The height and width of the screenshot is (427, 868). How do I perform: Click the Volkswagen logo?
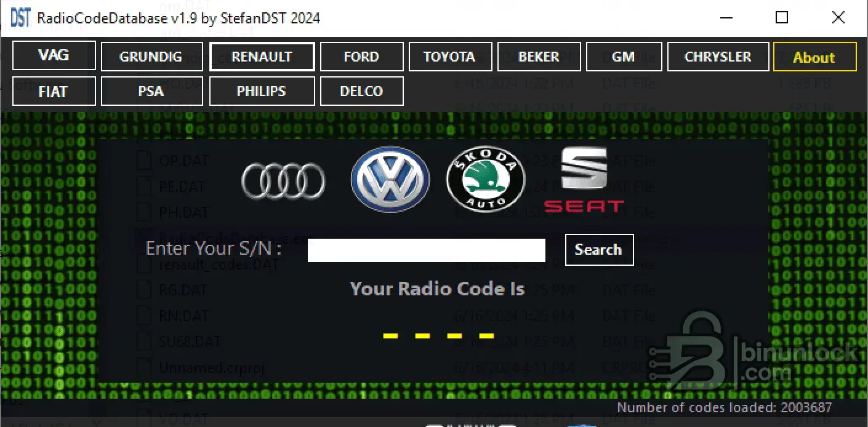(390, 179)
